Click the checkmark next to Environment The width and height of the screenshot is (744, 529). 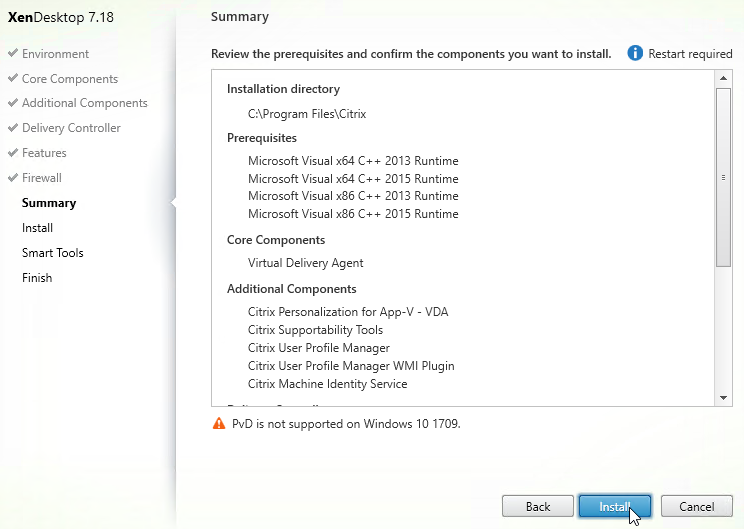(13, 53)
